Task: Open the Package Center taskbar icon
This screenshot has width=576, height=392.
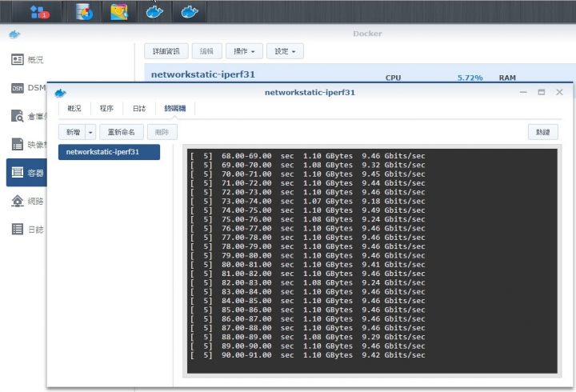Action: click(x=119, y=12)
